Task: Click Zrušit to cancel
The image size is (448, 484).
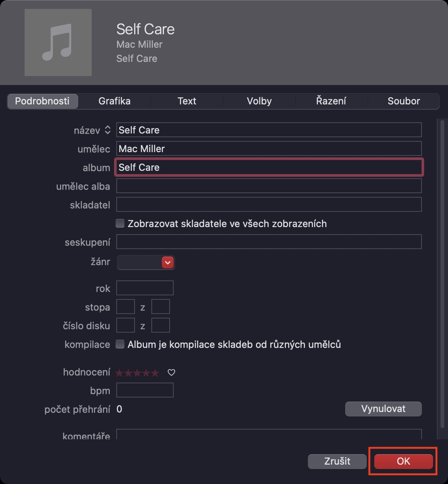Action: pos(337,461)
